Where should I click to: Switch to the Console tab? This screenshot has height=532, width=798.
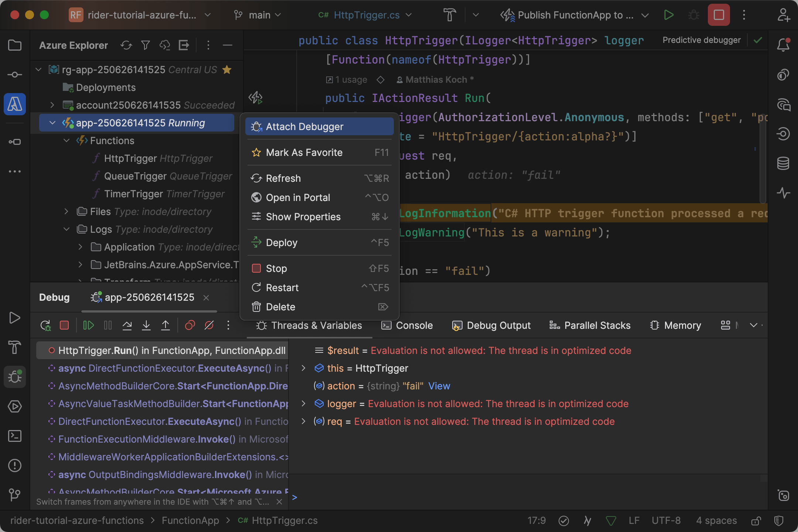coord(414,325)
